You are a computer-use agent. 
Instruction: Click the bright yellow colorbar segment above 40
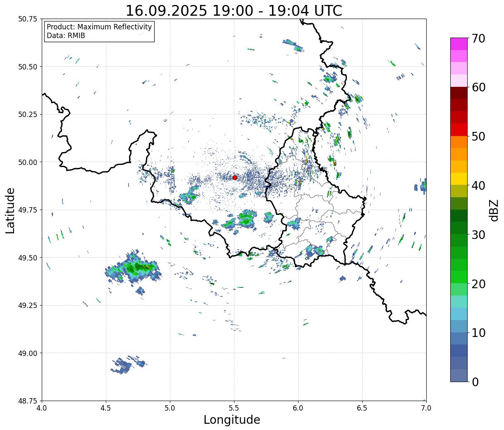click(x=459, y=179)
